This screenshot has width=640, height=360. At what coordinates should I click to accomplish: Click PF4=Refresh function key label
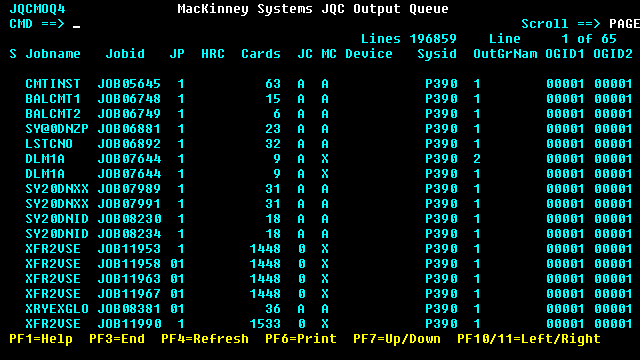click(x=204, y=339)
